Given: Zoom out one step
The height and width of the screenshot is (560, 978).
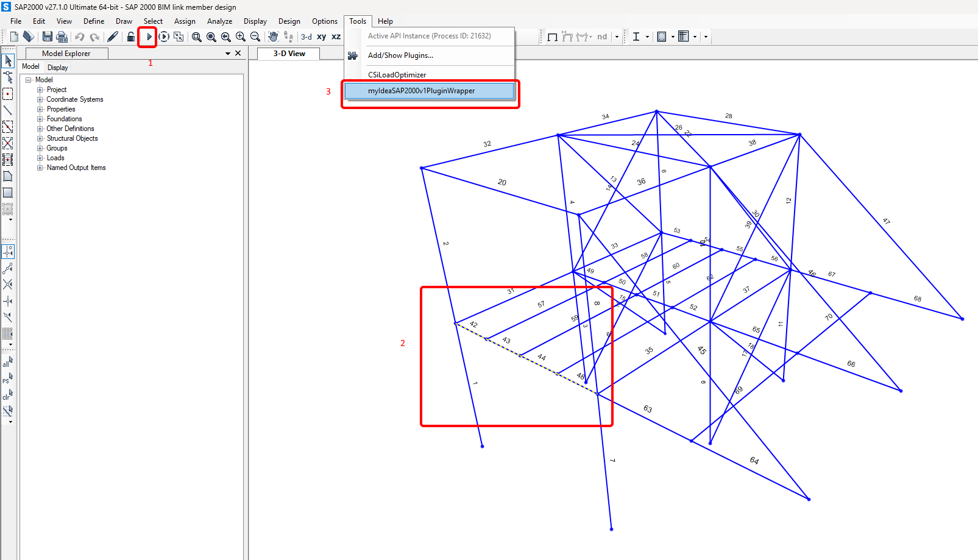Looking at the screenshot, I should [255, 37].
